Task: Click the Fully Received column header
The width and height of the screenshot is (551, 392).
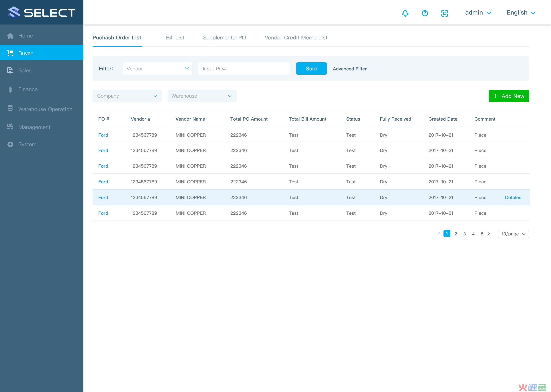Action: coord(395,119)
